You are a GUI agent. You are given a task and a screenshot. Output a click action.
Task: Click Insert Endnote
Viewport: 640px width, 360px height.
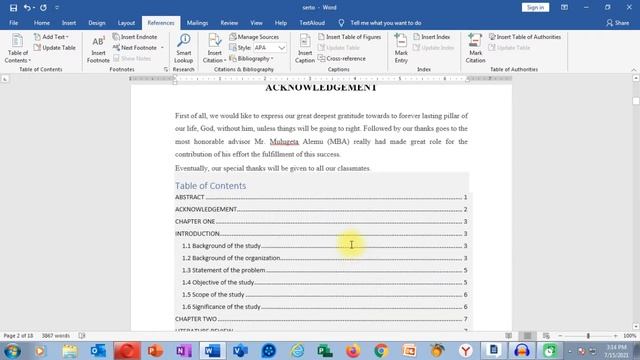pyautogui.click(x=135, y=37)
